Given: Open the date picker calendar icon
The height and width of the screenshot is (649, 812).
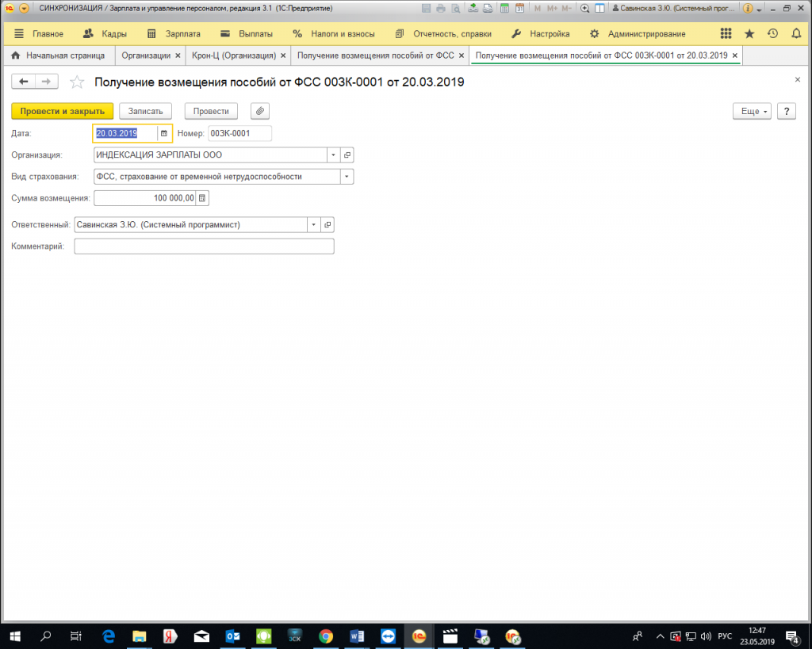Looking at the screenshot, I should tap(164, 133).
